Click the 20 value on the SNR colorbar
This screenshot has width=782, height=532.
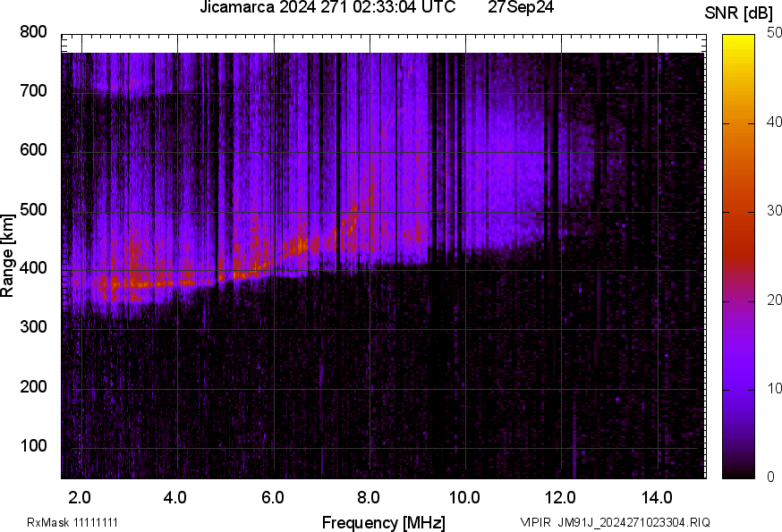tap(774, 300)
